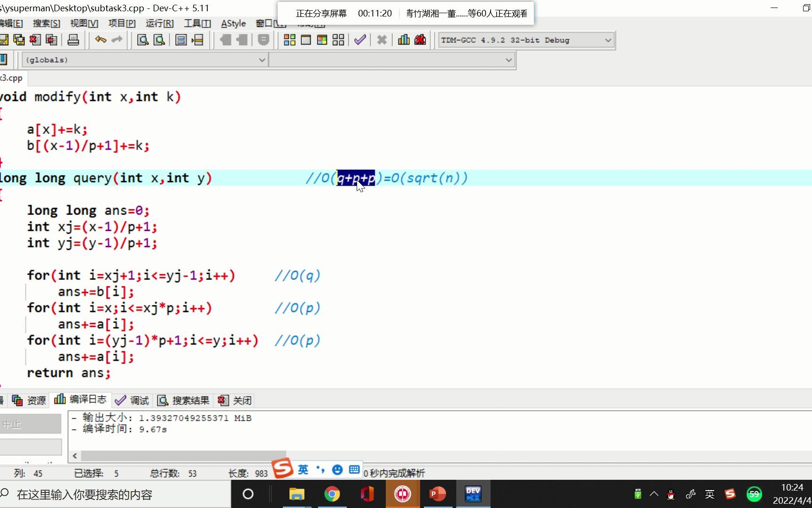Click the Undo arrow icon

pos(101,40)
